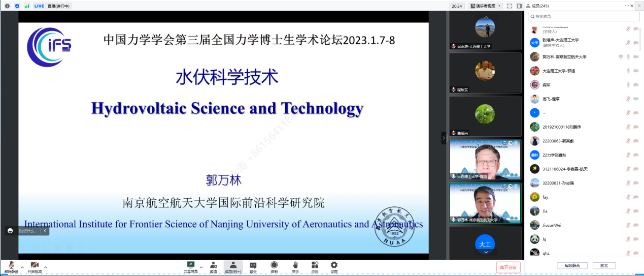Viewport: 644px width, 276px height.
Task: Click muted mic icon in Jia row
Action: coord(628,211)
